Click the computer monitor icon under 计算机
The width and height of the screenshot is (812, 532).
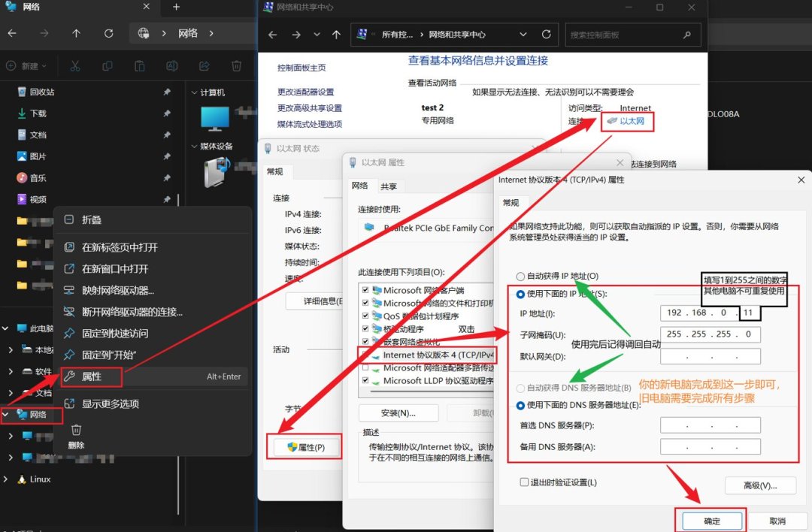pos(215,119)
